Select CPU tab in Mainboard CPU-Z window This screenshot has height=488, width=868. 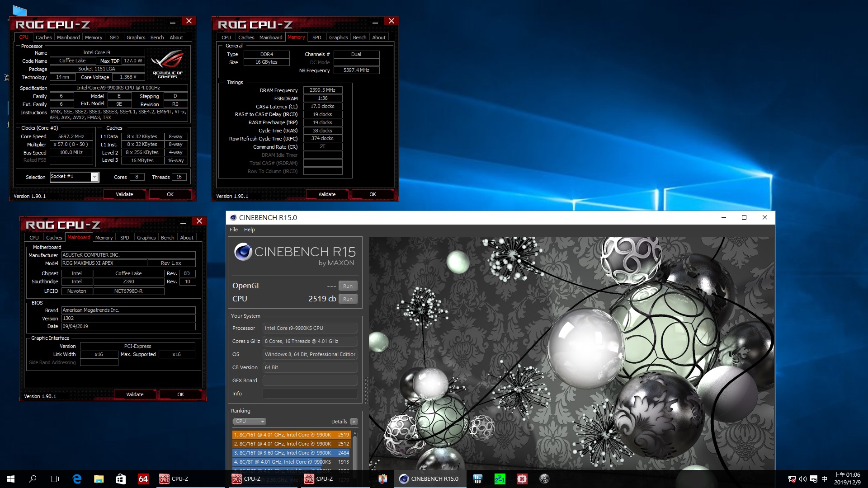point(34,238)
